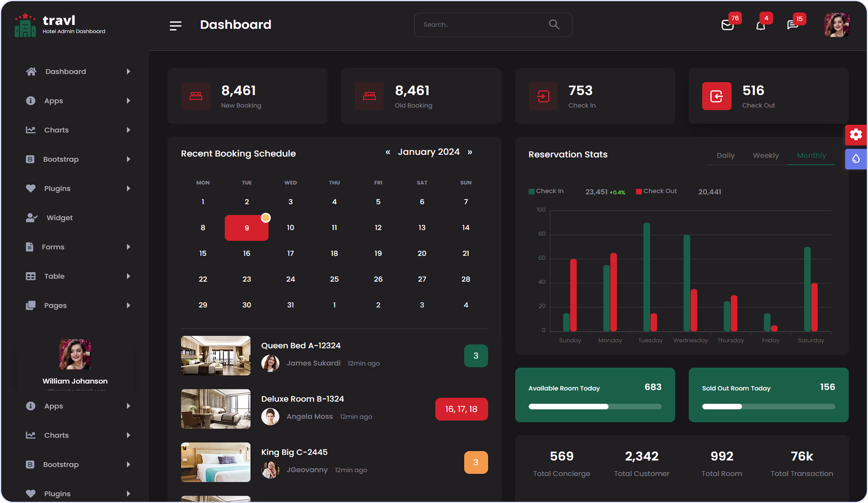This screenshot has width=868, height=503.
Task: Click the William Johanson sidebar profile photo
Action: 75,354
